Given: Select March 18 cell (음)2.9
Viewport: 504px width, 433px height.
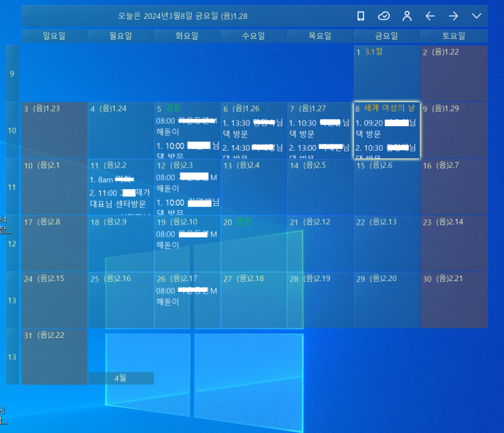Looking at the screenshot, I should click(x=121, y=243).
